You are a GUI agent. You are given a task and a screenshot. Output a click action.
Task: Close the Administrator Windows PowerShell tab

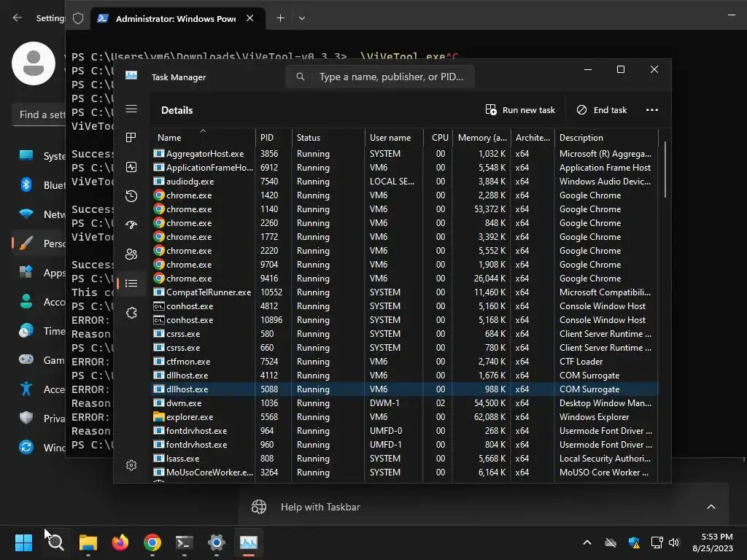(x=249, y=18)
